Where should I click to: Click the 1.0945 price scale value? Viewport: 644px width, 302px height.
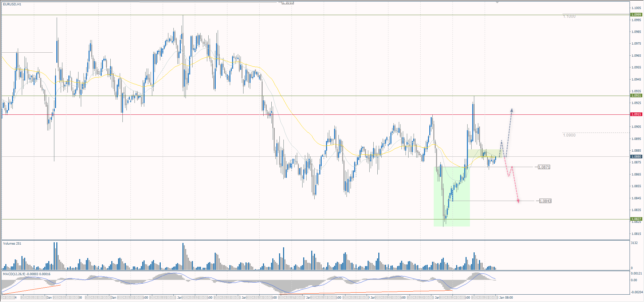[636, 80]
